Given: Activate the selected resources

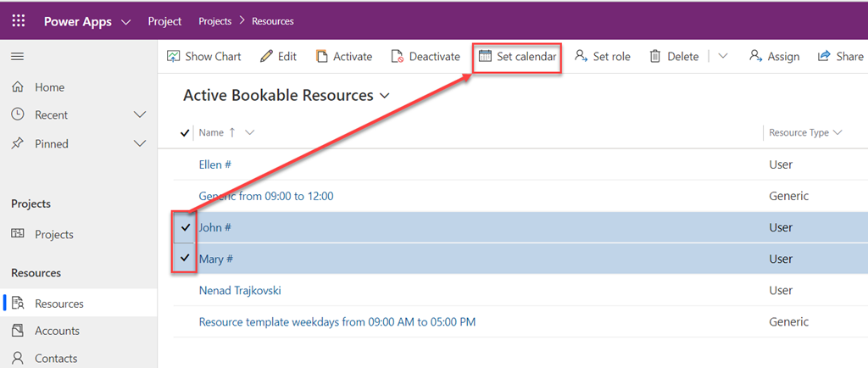Looking at the screenshot, I should [343, 56].
